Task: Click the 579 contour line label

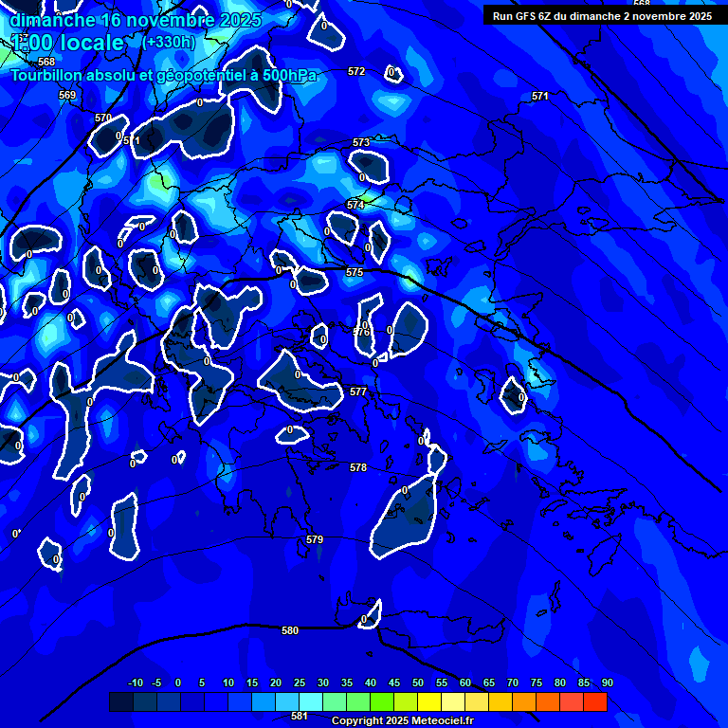Action: pyautogui.click(x=315, y=539)
